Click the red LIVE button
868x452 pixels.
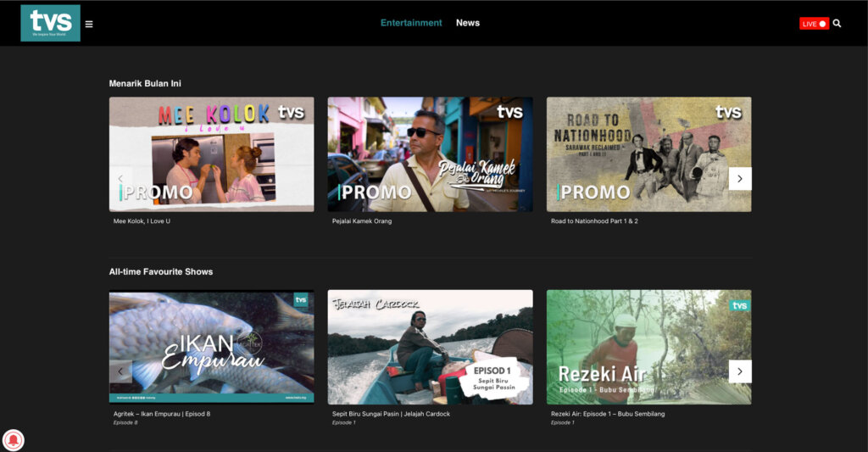[x=813, y=24]
